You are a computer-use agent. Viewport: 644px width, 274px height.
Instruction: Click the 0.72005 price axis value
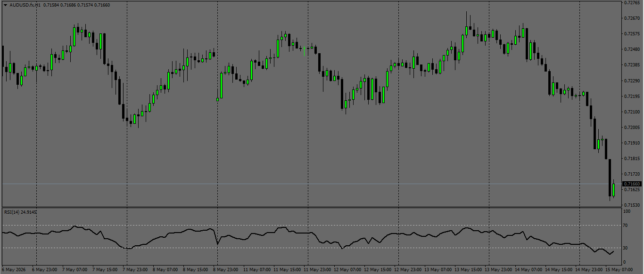tap(631, 128)
